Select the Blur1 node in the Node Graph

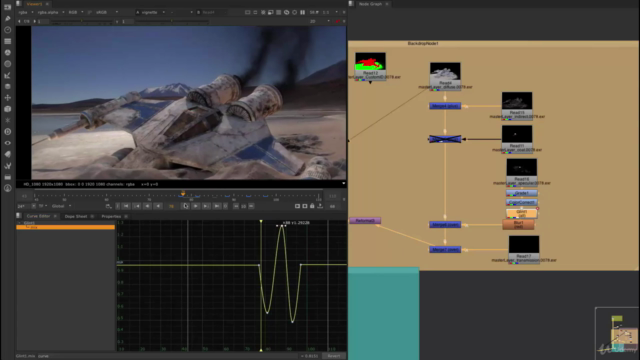518,224
